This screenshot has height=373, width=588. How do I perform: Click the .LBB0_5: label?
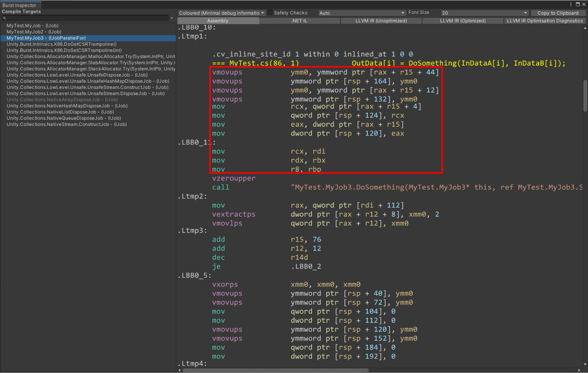tap(194, 276)
